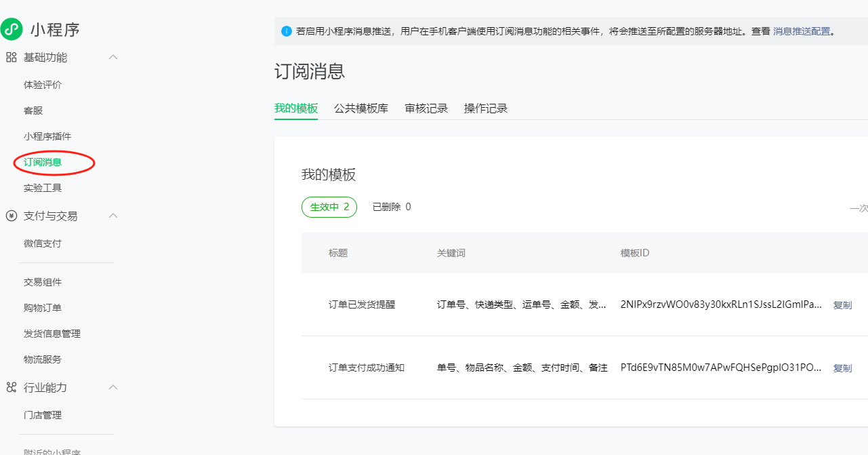This screenshot has height=455, width=868.
Task: Open 微信支付 in the sidebar
Action: pyautogui.click(x=43, y=243)
